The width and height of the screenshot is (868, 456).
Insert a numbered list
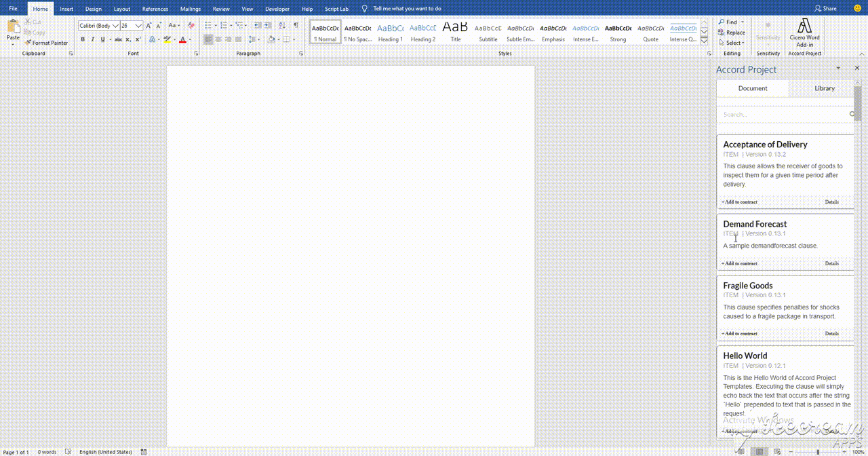tap(223, 25)
